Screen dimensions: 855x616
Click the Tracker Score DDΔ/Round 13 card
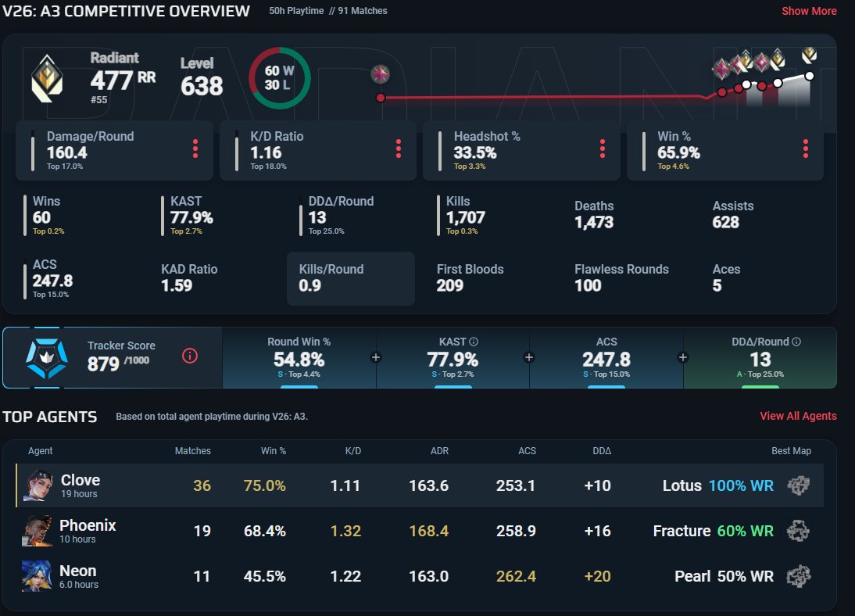pyautogui.click(x=760, y=358)
